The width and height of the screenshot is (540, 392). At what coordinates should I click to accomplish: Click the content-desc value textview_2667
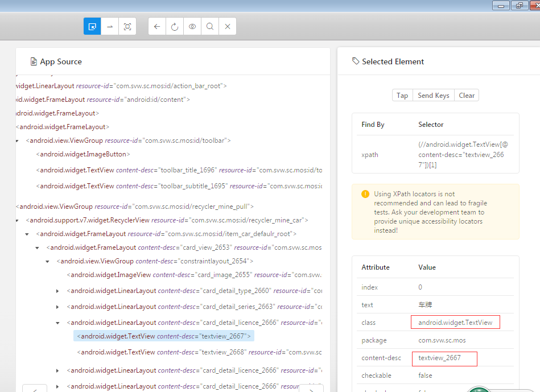439,358
